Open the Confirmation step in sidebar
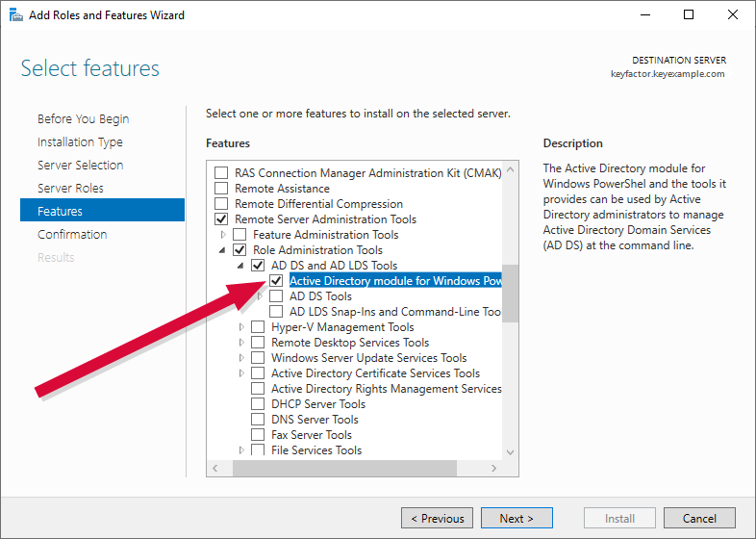The width and height of the screenshot is (756, 539). click(72, 234)
